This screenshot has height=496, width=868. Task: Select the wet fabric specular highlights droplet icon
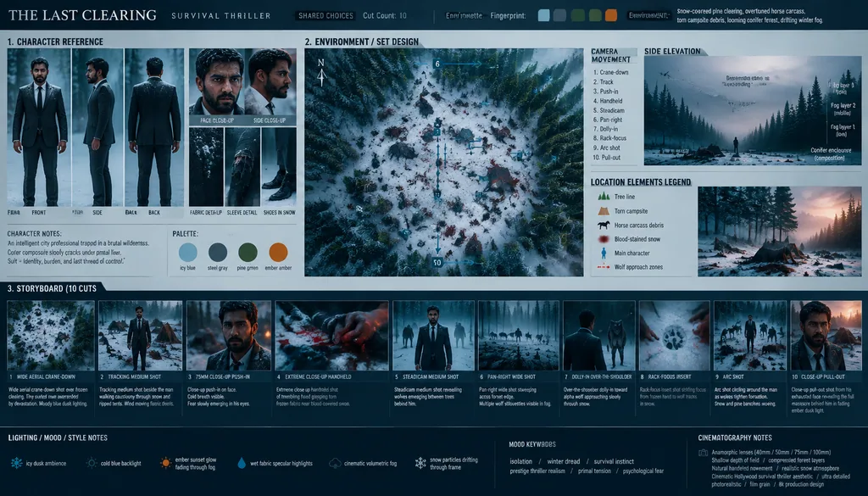[x=242, y=463]
